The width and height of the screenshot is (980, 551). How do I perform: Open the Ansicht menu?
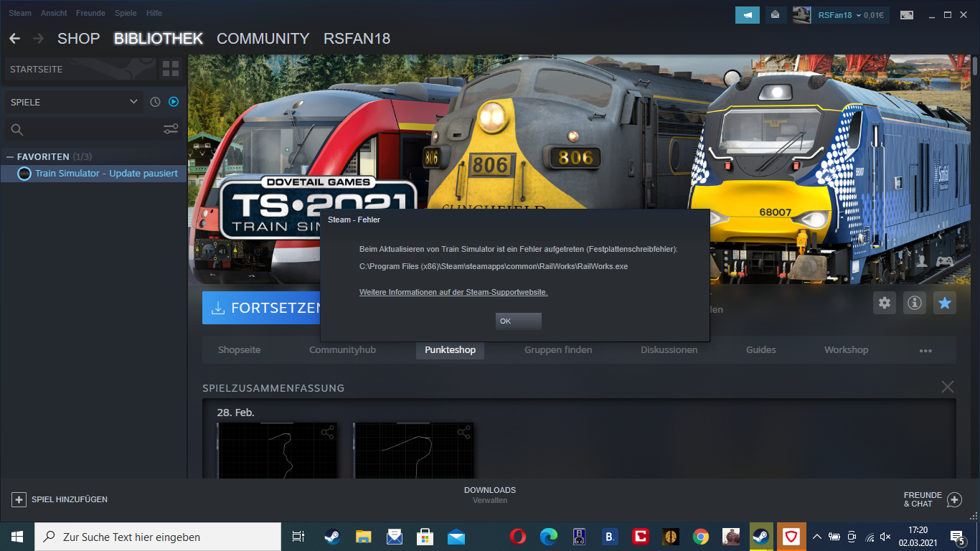tap(54, 13)
